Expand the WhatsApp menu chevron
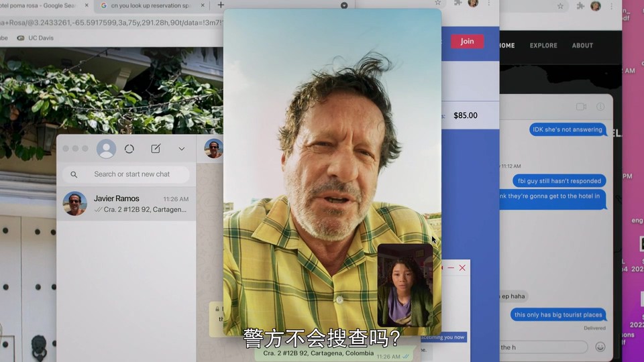Image resolution: width=644 pixels, height=362 pixels. click(x=181, y=149)
